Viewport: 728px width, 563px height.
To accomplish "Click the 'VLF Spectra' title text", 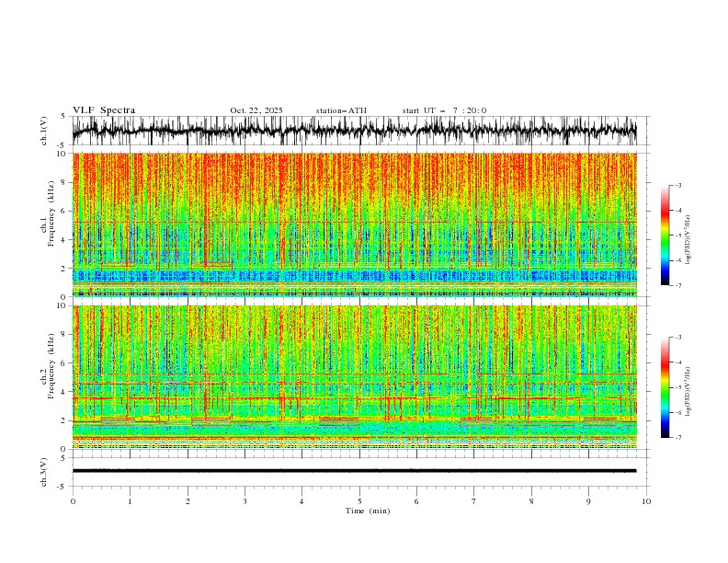I will [104, 110].
